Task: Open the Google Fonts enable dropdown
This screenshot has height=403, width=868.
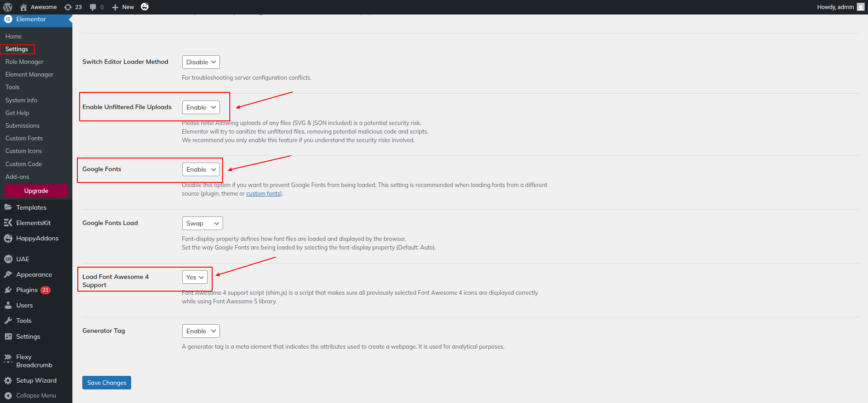Action: point(201,169)
